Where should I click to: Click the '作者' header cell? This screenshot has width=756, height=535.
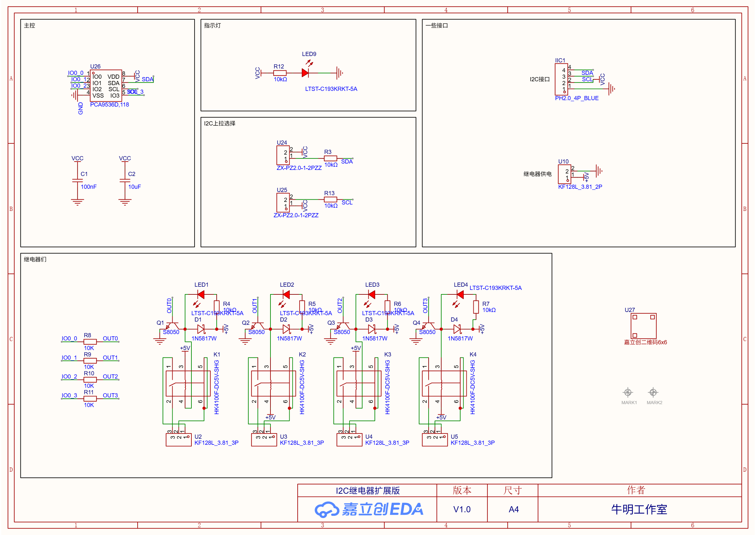[x=639, y=491]
